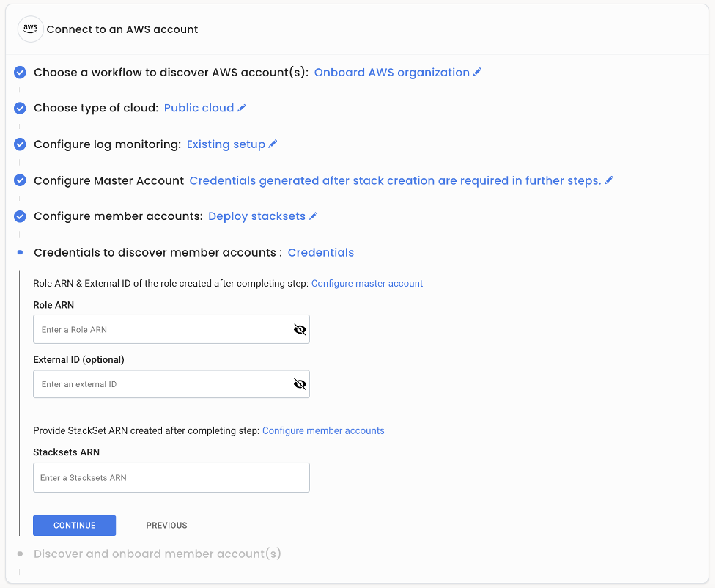Viewport: 716px width, 588px height.
Task: Click completed checkmark for Choose type of cloud
Action: 20,109
